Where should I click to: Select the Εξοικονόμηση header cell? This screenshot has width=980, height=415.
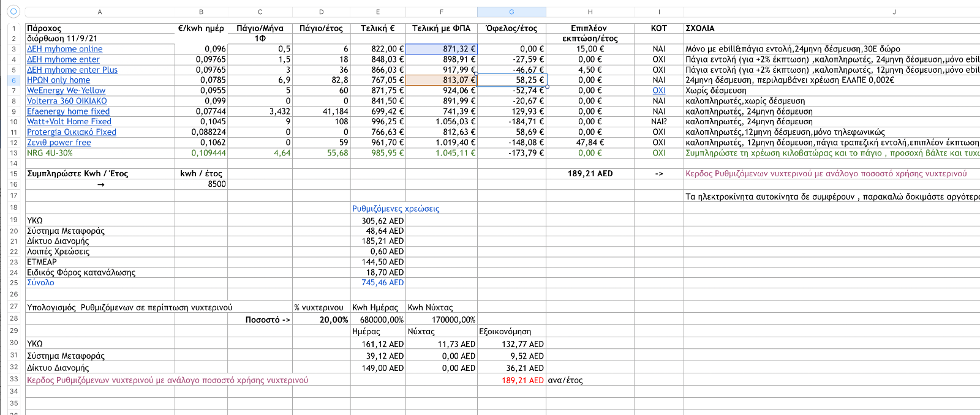point(511,332)
